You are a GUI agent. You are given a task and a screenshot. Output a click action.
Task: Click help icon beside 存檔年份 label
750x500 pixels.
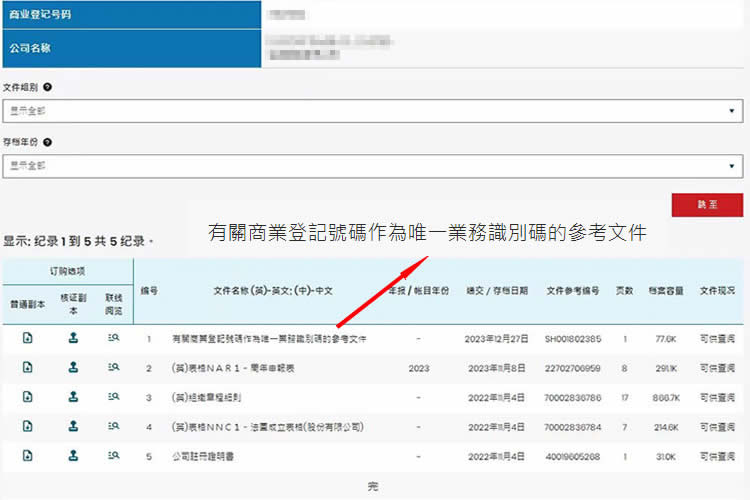tap(47, 143)
